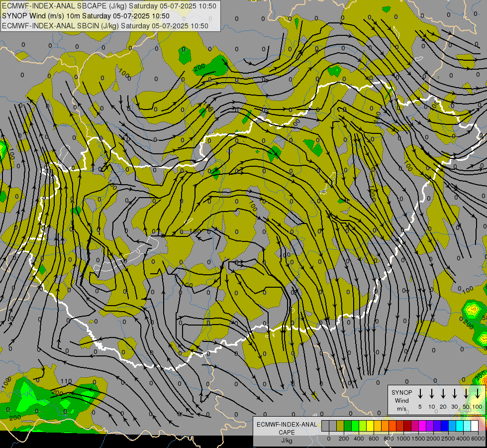Viewport: 487px width, 448px height.
Task: Click the color scale tick label '1000'
Action: [x=403, y=439]
